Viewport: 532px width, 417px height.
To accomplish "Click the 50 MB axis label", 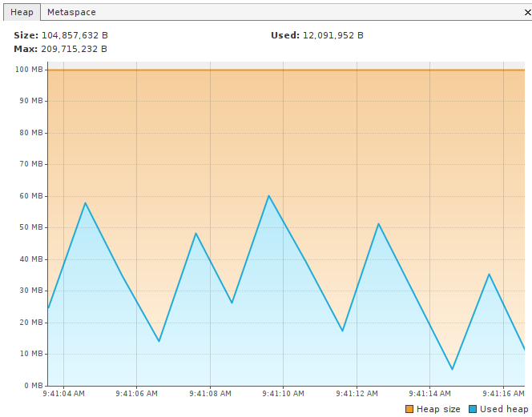I will tap(31, 227).
